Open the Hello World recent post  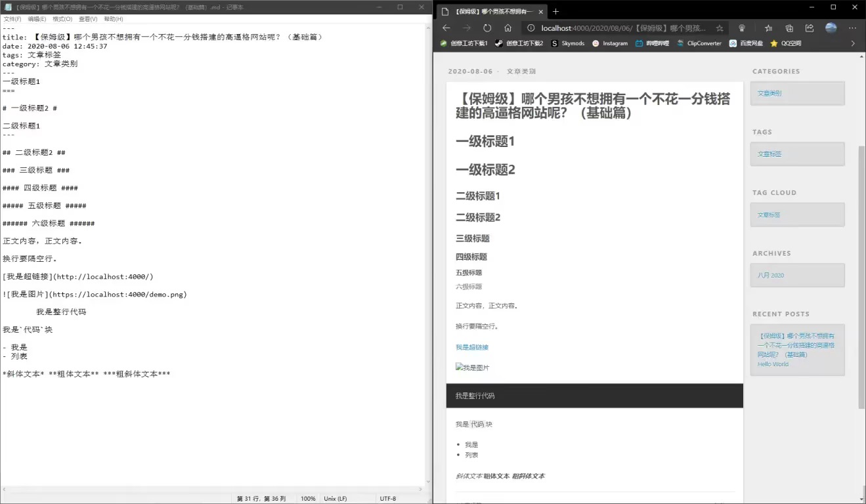pos(773,364)
